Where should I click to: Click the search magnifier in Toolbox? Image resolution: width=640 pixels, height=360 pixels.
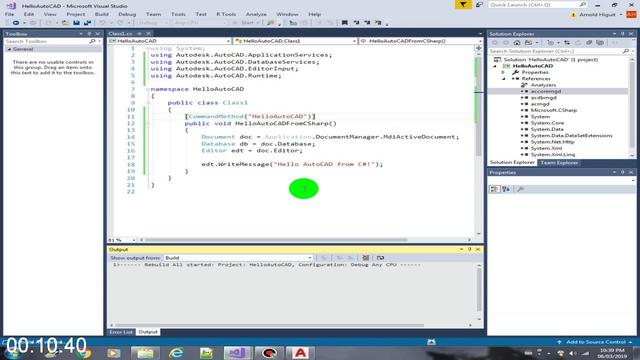(92, 41)
